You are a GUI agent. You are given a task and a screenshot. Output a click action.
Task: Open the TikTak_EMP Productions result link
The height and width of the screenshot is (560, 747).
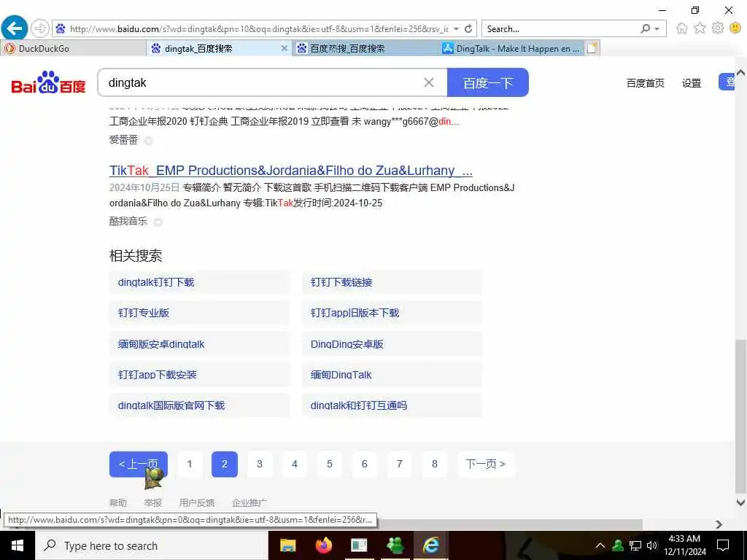tap(290, 171)
